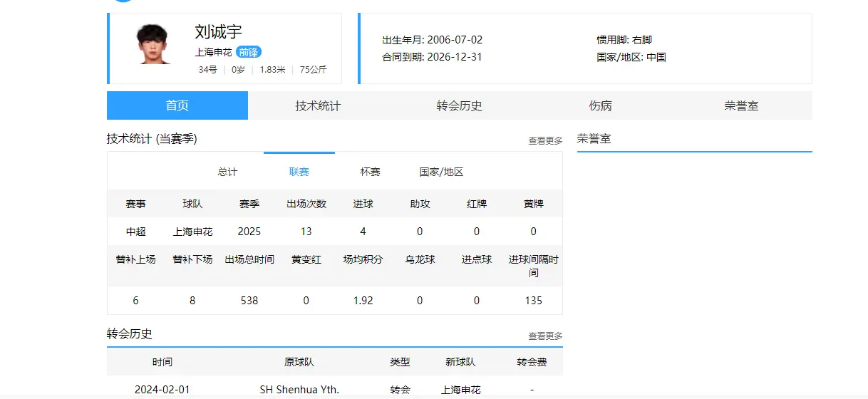This screenshot has width=868, height=399.
Task: Click 上海申花 in the stats table row
Action: 192,232
